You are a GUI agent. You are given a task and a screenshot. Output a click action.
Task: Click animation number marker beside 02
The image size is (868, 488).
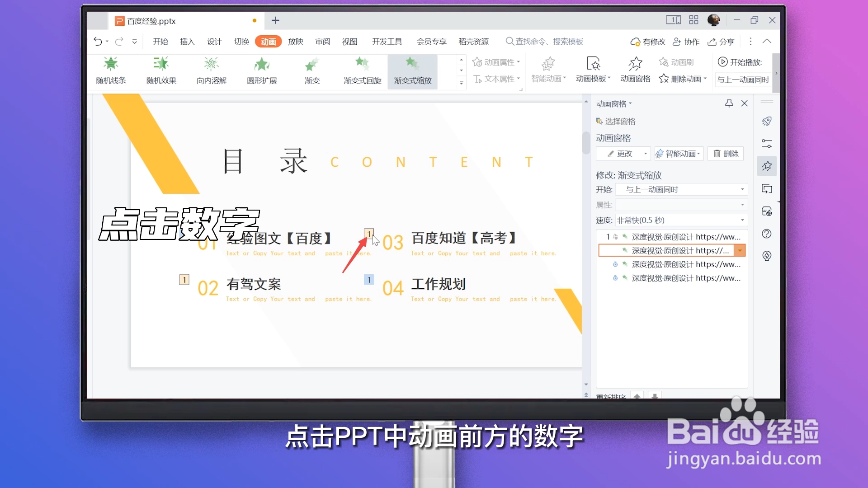tap(184, 280)
